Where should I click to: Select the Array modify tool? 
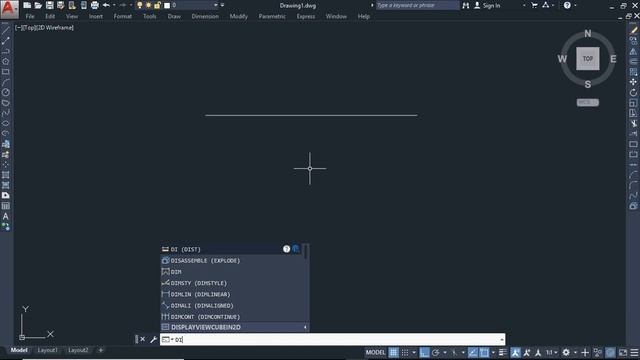(633, 72)
